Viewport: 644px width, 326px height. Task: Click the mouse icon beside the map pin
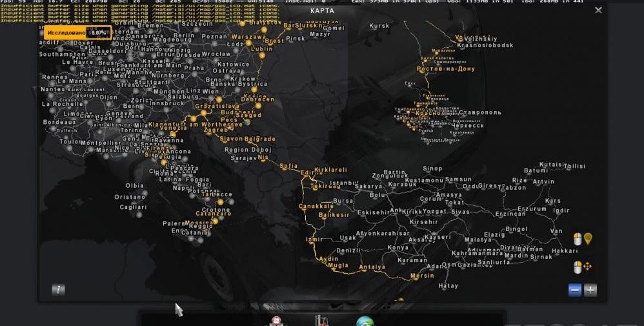(x=578, y=239)
